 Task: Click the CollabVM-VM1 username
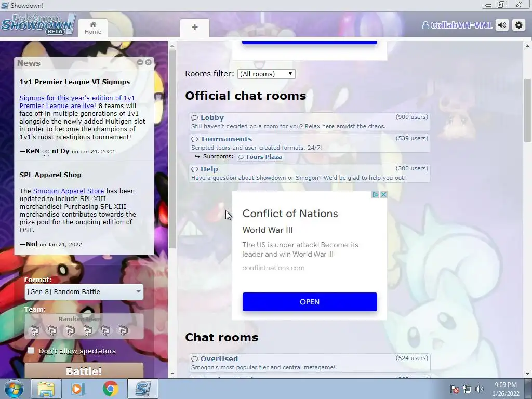coord(457,25)
